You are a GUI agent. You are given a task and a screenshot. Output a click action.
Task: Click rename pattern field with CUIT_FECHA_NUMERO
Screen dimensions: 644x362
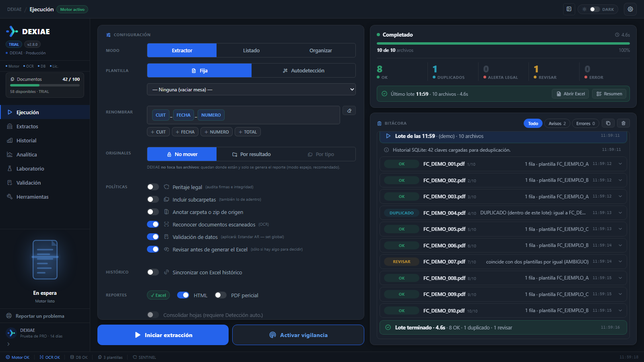pyautogui.click(x=243, y=115)
